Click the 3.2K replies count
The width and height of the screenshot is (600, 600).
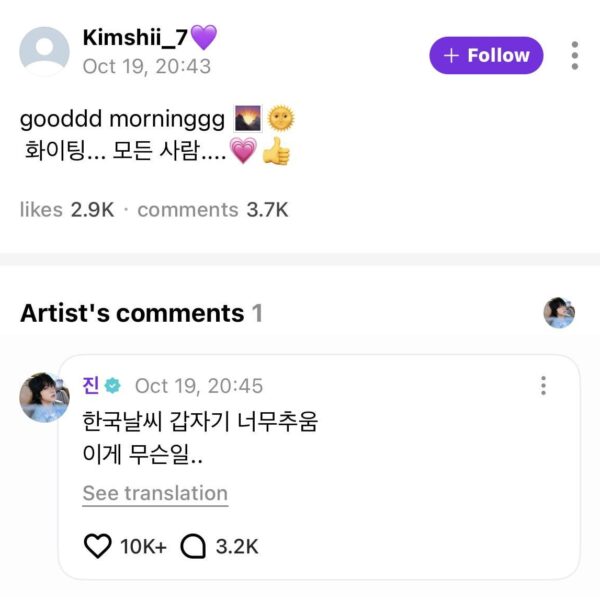point(237,546)
